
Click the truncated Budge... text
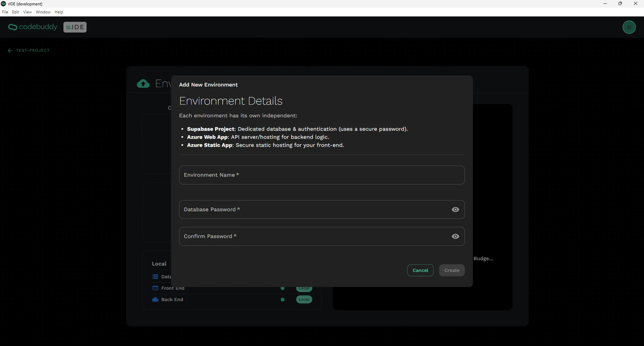point(483,258)
